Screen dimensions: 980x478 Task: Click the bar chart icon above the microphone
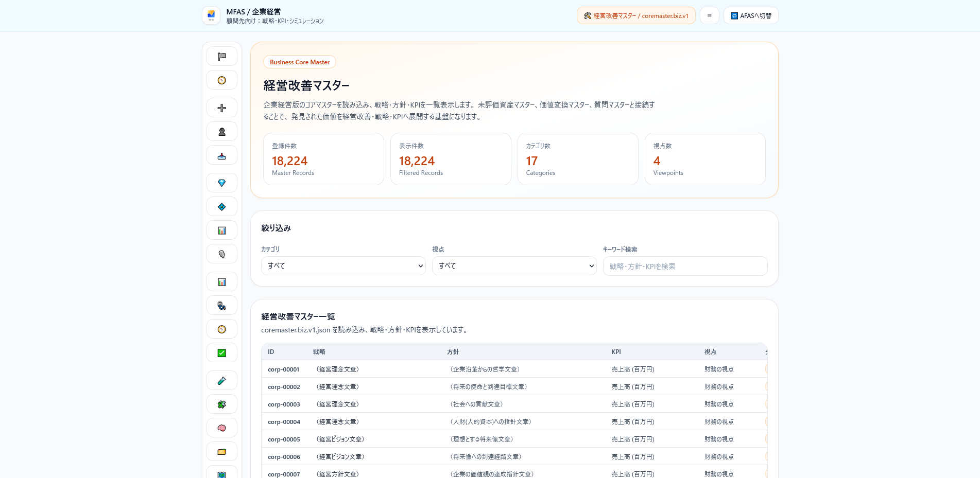pos(222,230)
